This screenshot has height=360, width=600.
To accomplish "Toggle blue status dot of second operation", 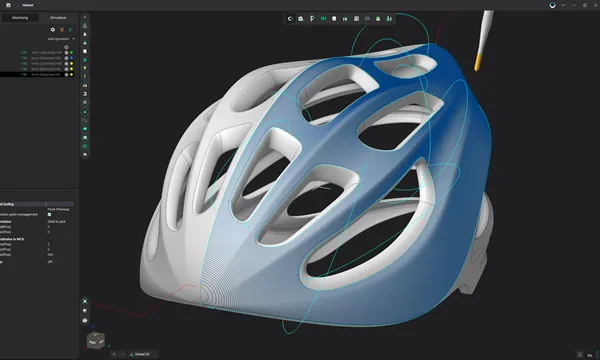I will point(71,58).
